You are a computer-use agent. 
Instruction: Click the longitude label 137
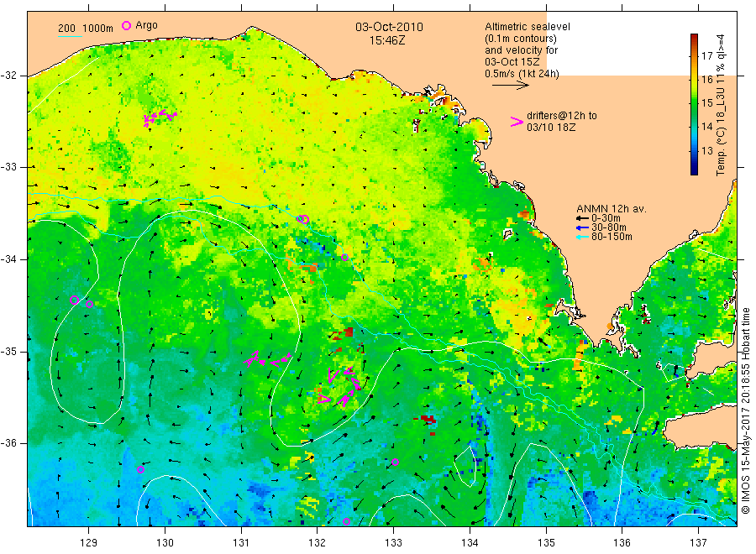[698, 543]
